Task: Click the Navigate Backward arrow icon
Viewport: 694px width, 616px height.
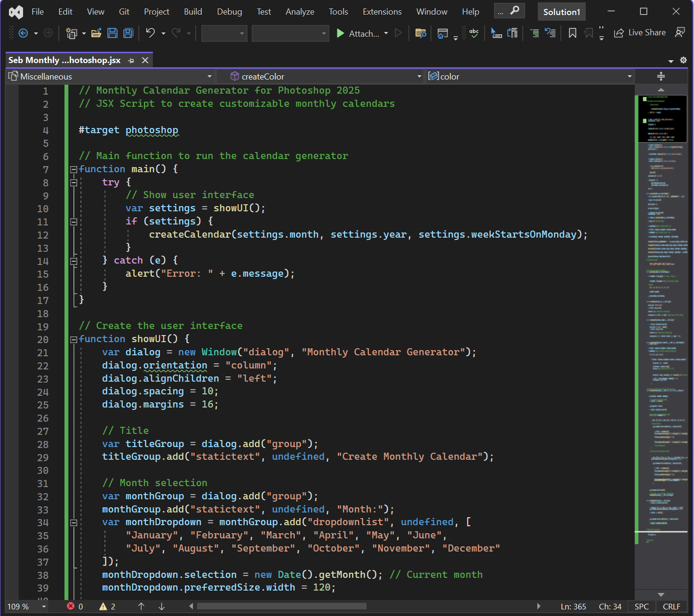Action: pos(23,33)
